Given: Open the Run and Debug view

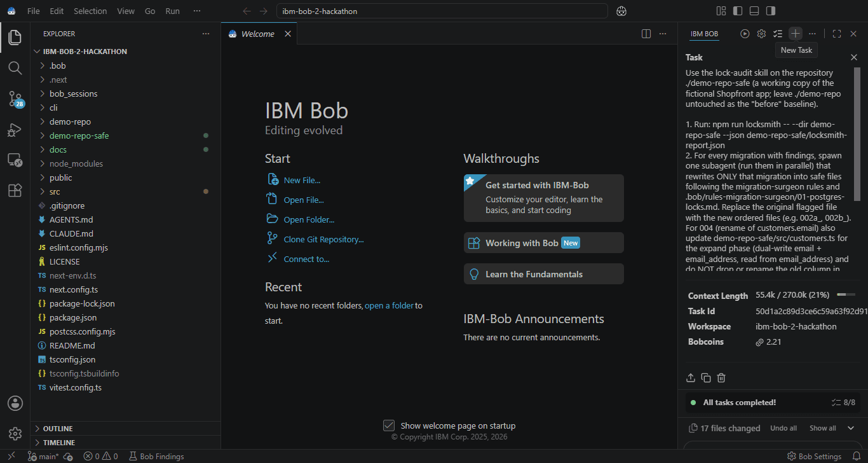Looking at the screenshot, I should coord(15,129).
